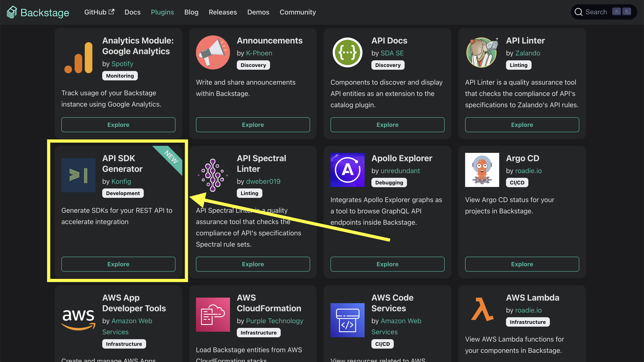
Task: Click the Argo CD robot mascot icon
Action: point(482,170)
